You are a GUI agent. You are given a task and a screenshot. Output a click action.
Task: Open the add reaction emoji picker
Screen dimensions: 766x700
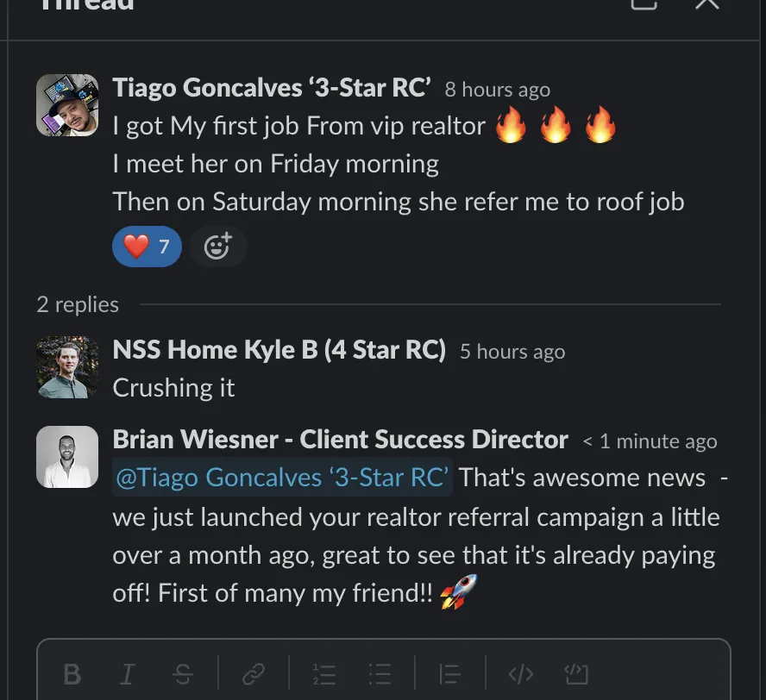(218, 247)
